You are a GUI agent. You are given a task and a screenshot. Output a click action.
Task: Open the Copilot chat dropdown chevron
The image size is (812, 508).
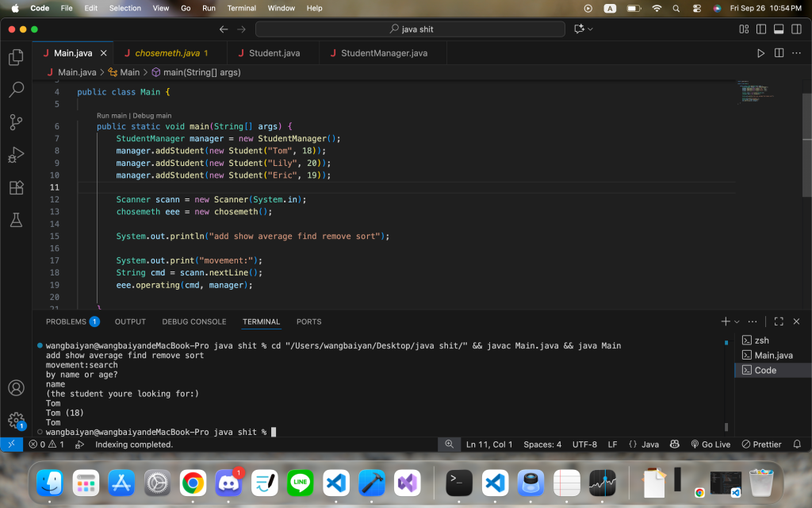click(590, 29)
